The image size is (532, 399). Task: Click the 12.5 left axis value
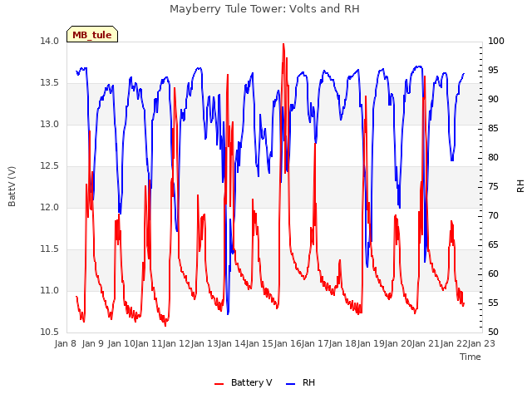tap(50, 166)
